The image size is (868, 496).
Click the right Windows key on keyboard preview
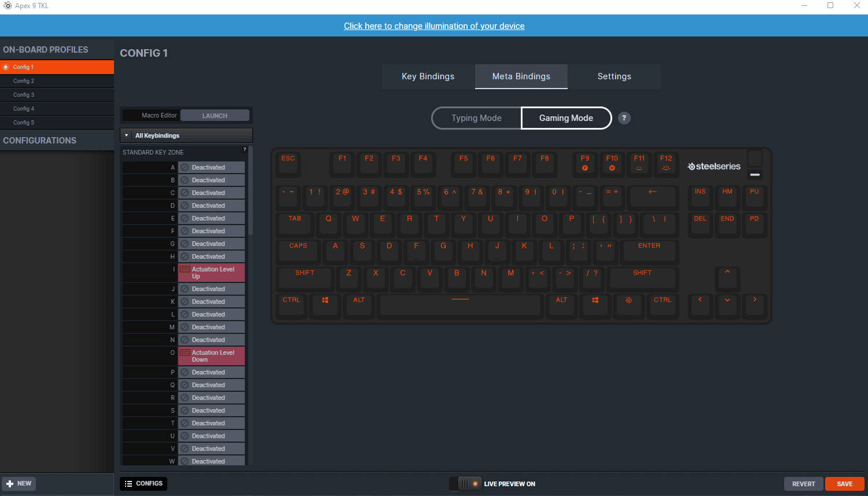595,306
